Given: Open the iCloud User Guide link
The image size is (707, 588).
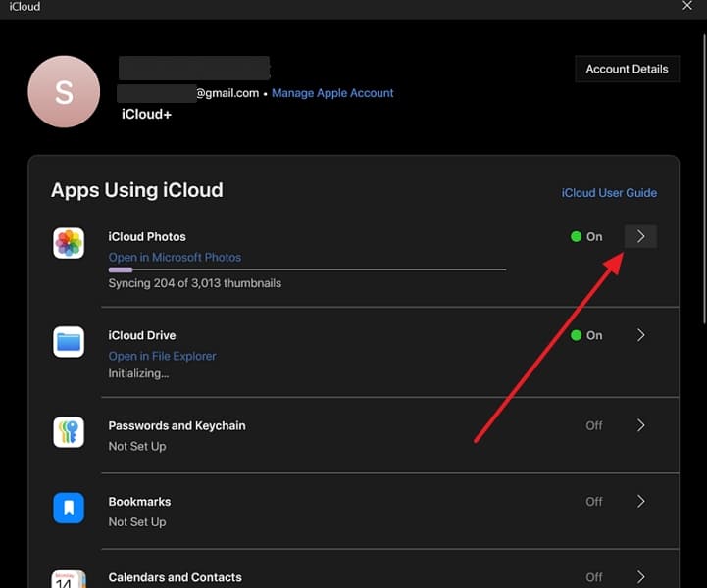Looking at the screenshot, I should 609,193.
